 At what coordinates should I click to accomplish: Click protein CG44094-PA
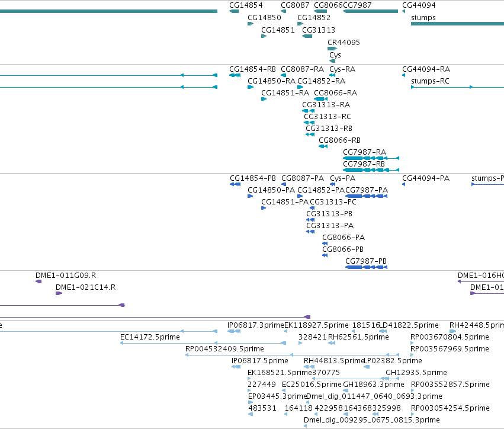pos(426,178)
